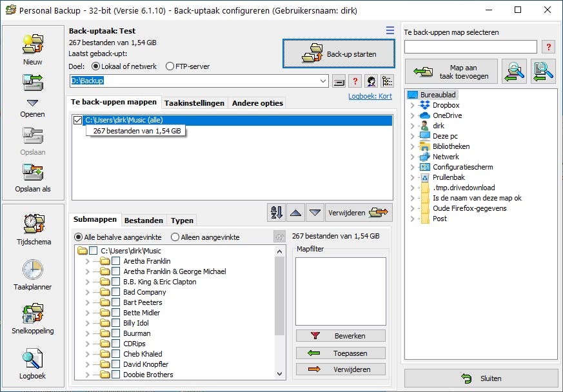Open the Logboek viewer icon
Viewport: 563px width, 392px height.
point(33,358)
